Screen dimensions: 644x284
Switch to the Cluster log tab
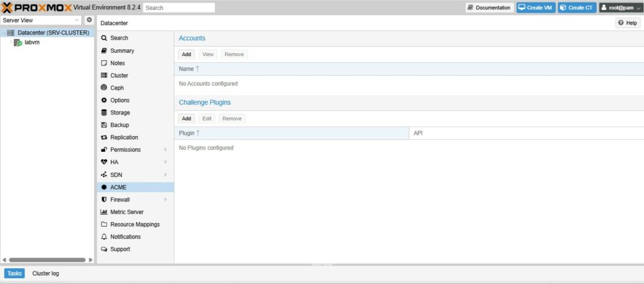(45, 274)
